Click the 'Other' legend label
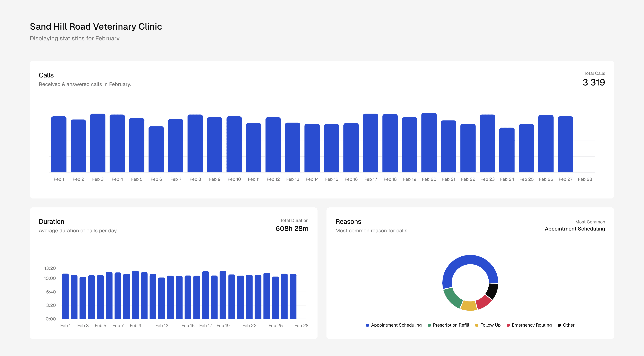 (569, 325)
